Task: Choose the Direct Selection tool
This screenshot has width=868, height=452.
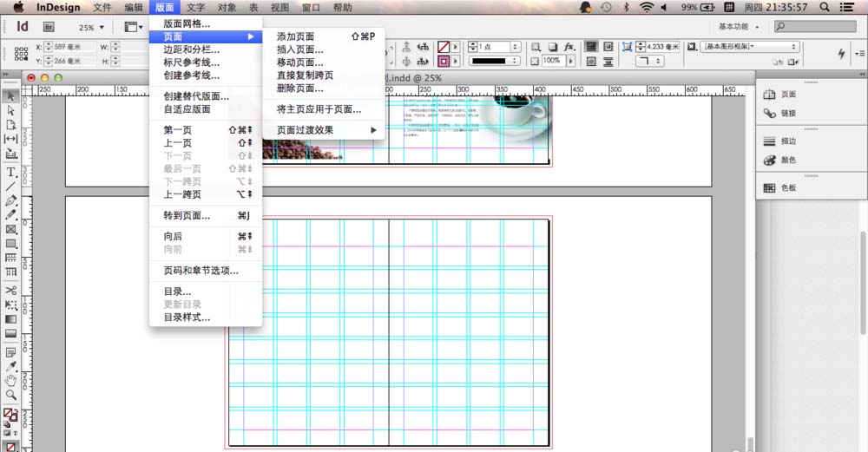Action: [x=11, y=110]
